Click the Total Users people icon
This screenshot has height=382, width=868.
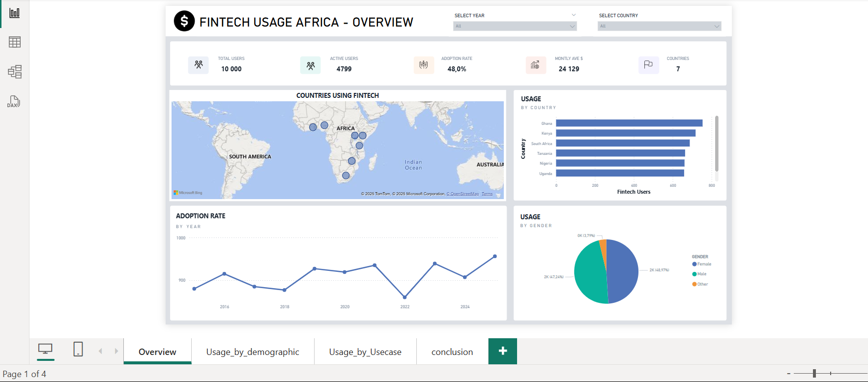coord(199,64)
